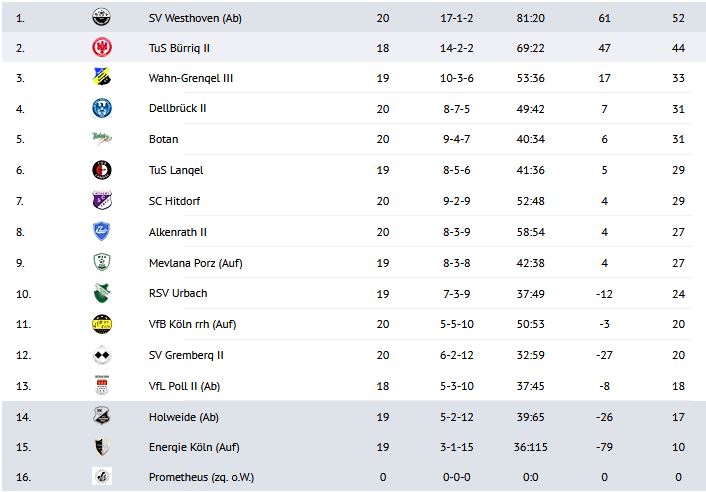
Task: Click the TuS Bürrig II club logo
Action: 101,47
